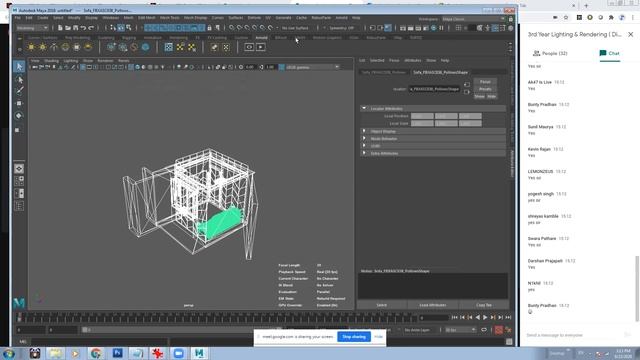Viewport: 640px width, 360px height.
Task: Click Stop sharing button
Action: (x=354, y=337)
